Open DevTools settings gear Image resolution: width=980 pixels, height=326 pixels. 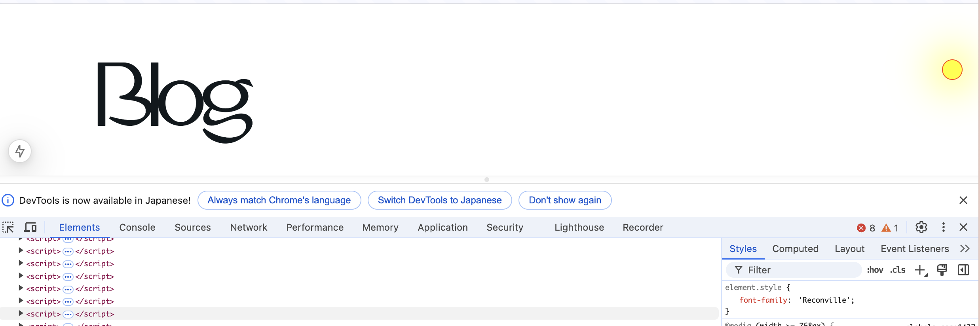(921, 227)
